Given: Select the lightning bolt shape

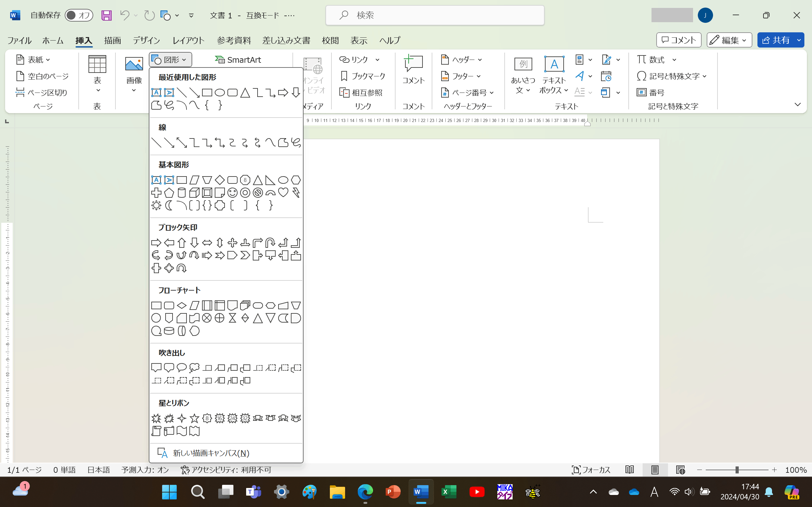Looking at the screenshot, I should coord(296,192).
